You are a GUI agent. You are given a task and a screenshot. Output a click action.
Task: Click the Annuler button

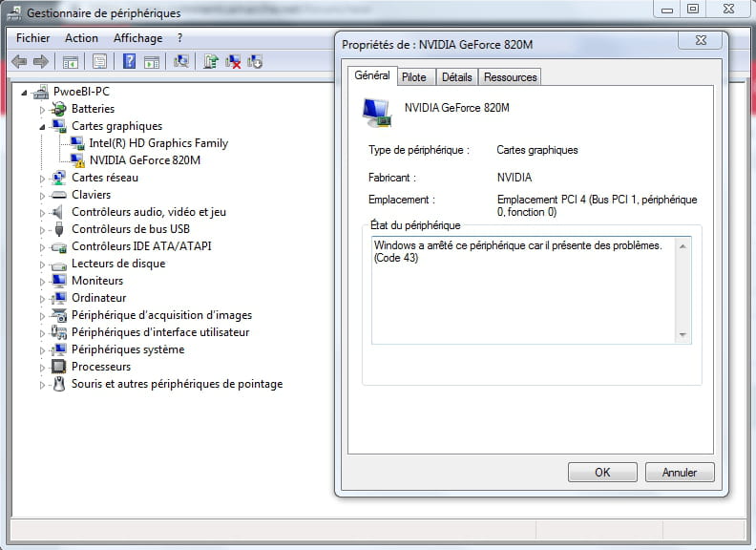coord(680,473)
